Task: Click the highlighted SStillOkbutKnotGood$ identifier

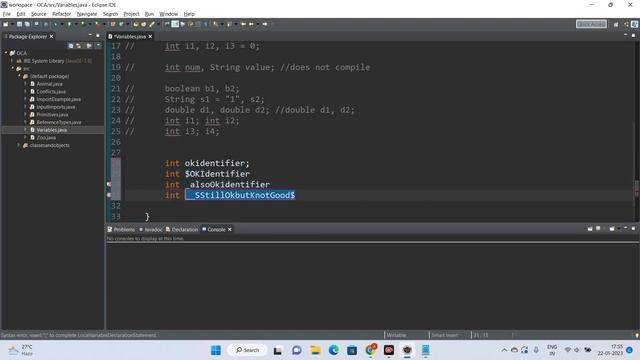Action: (x=240, y=195)
